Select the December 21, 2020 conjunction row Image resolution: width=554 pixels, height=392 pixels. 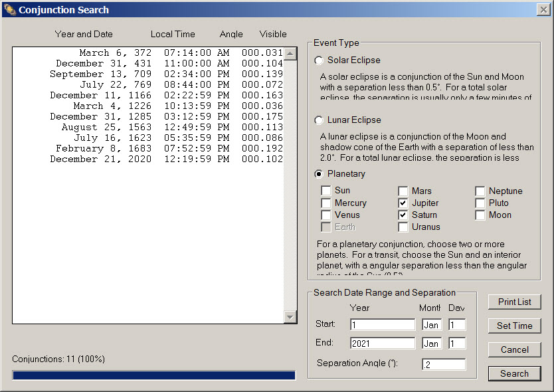[148, 159]
